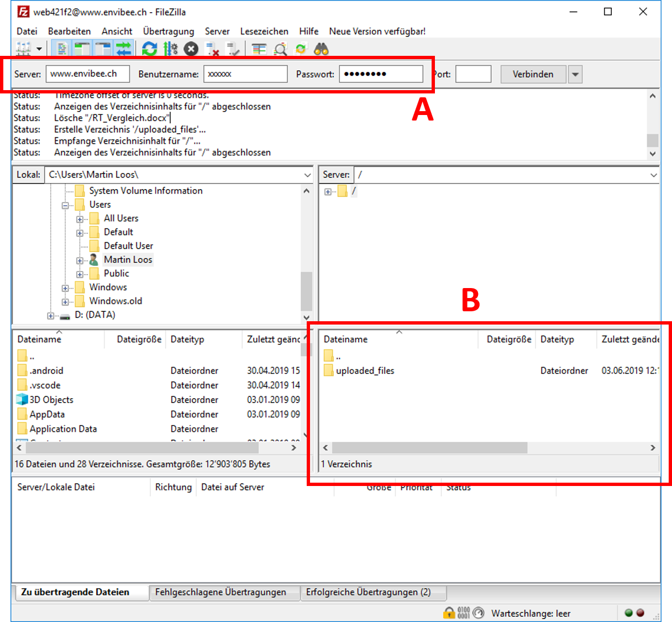Focus the Port input field
Viewport: 672px width, 622px height.
[474, 74]
